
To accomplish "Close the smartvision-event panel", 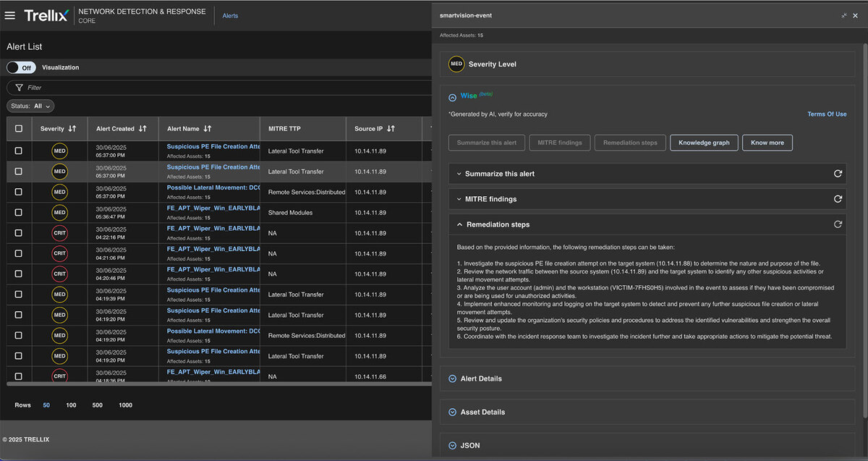I will click(856, 15).
